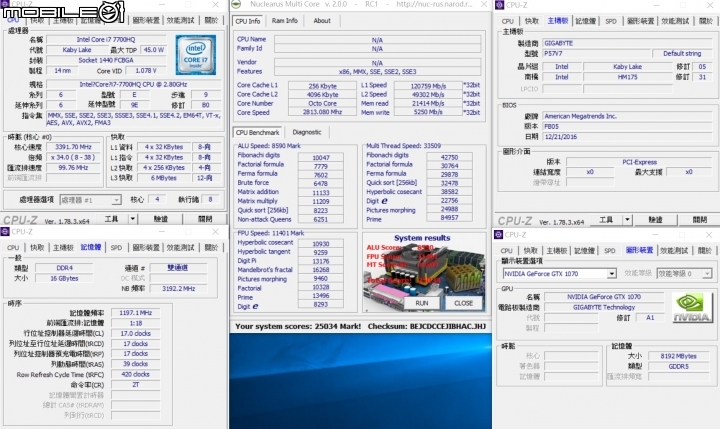Click 工具 button in mainboard window footer
Image resolution: width=720 pixels, height=429 pixels.
coord(606,220)
